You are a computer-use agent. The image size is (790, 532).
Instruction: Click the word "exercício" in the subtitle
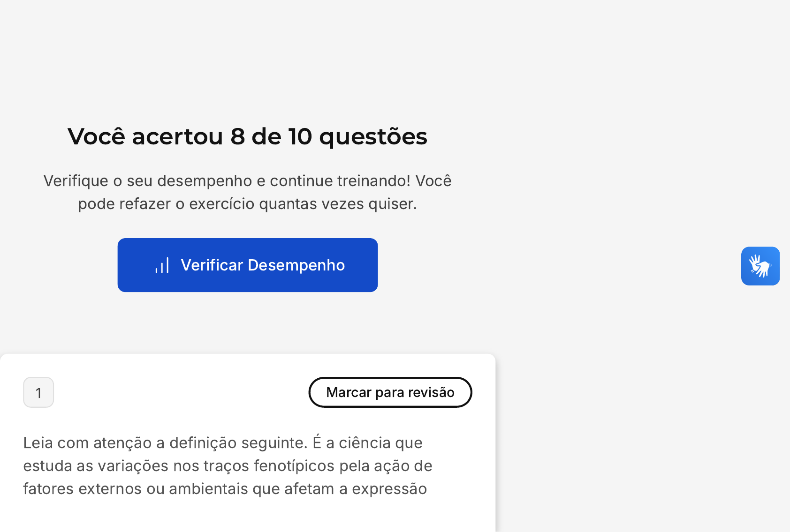(x=221, y=204)
